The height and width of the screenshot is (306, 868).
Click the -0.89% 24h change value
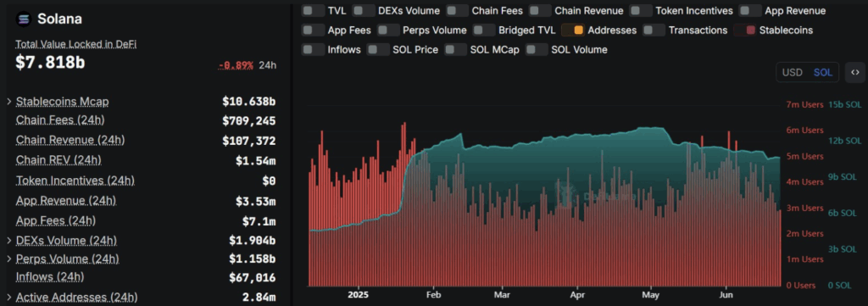coord(236,65)
